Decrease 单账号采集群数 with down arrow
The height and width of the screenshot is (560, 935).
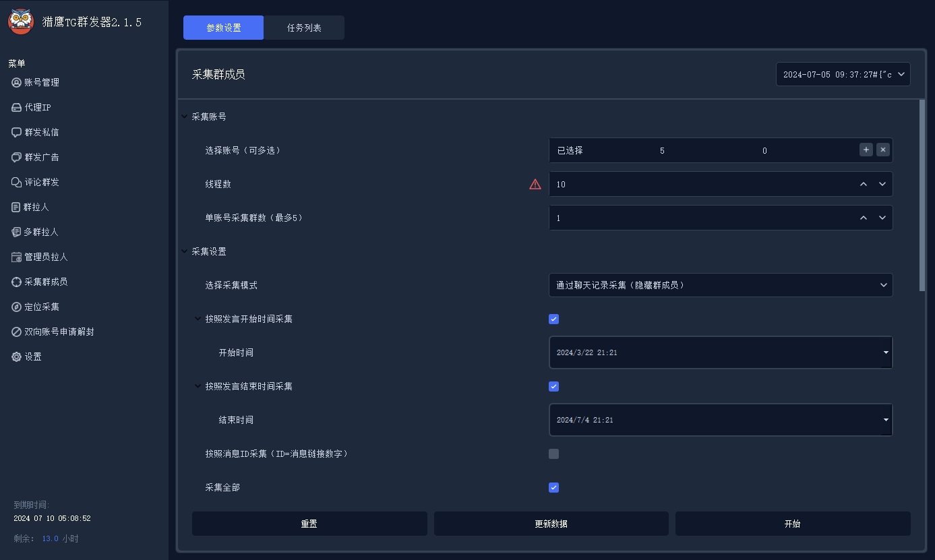(882, 218)
